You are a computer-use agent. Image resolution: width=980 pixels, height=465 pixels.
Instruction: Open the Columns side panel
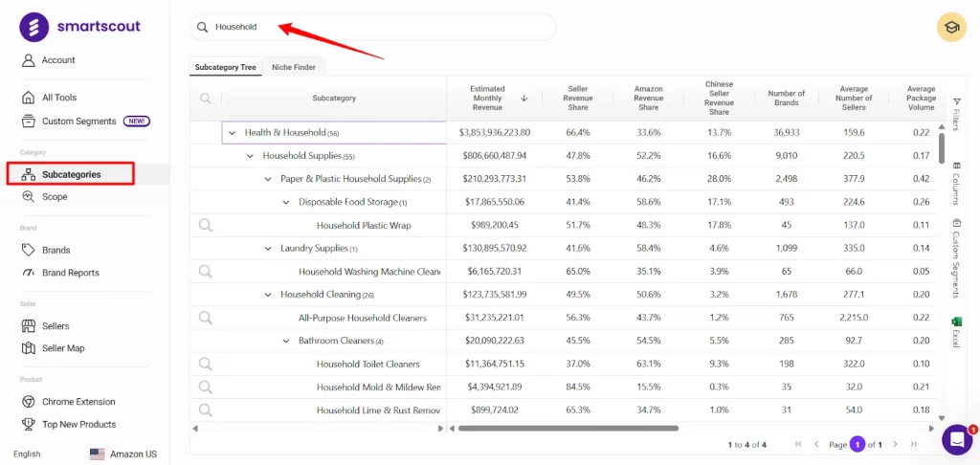click(x=956, y=183)
